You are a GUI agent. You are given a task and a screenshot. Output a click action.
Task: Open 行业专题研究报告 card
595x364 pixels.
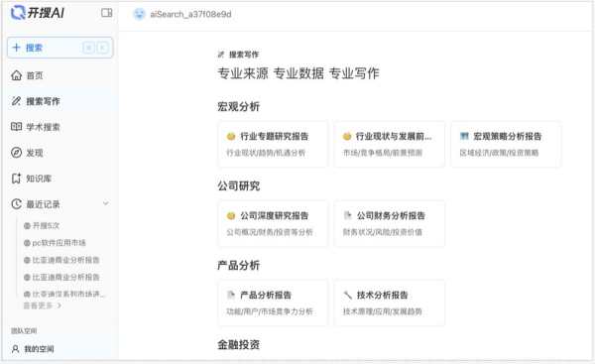click(x=273, y=144)
